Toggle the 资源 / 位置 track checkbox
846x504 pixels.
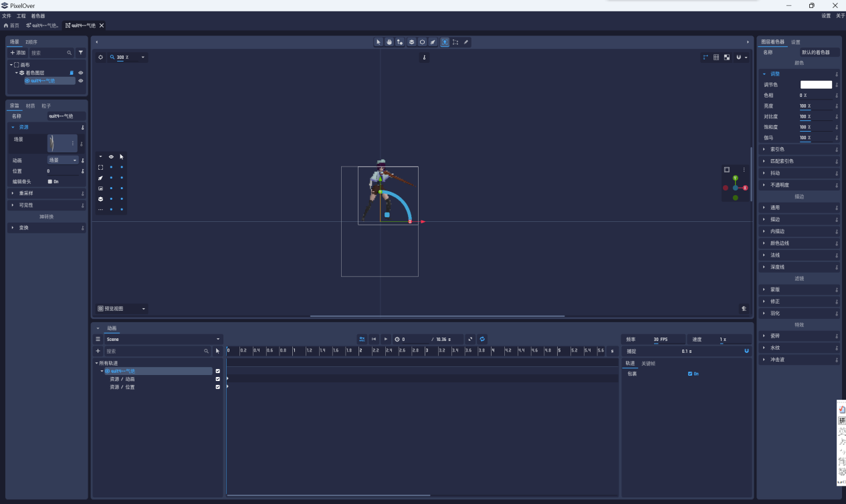point(218,387)
